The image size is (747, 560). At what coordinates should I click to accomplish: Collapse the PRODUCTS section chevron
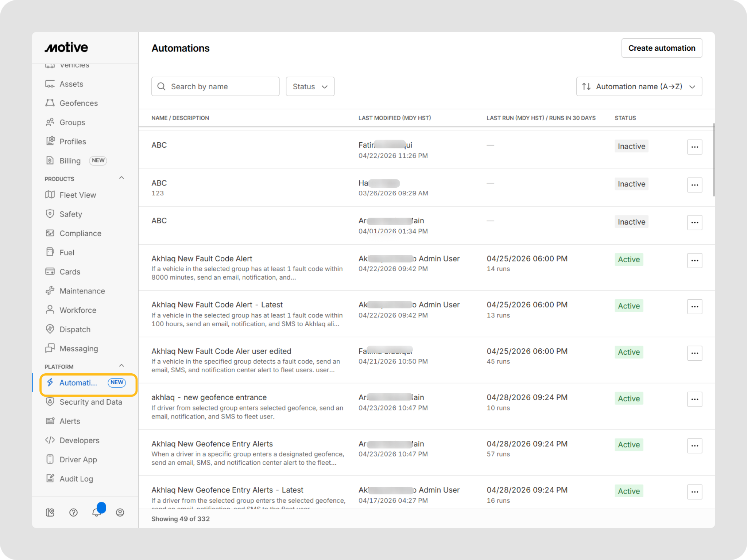(121, 178)
